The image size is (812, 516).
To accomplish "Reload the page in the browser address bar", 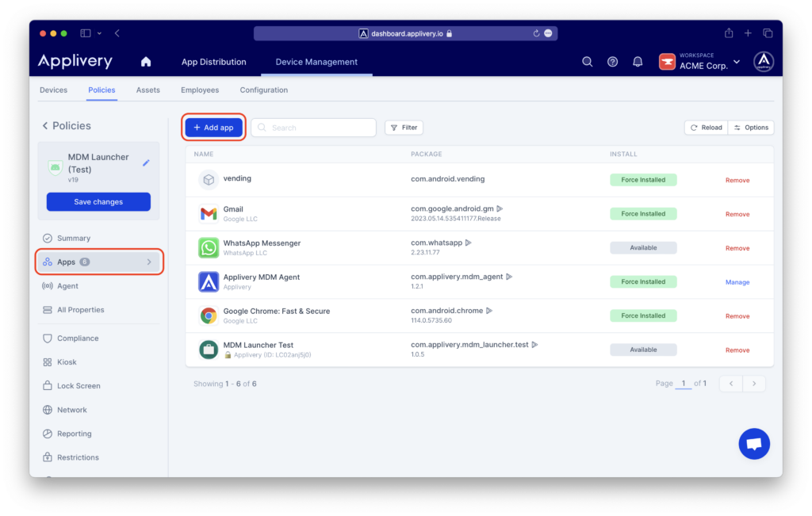I will 536,33.
